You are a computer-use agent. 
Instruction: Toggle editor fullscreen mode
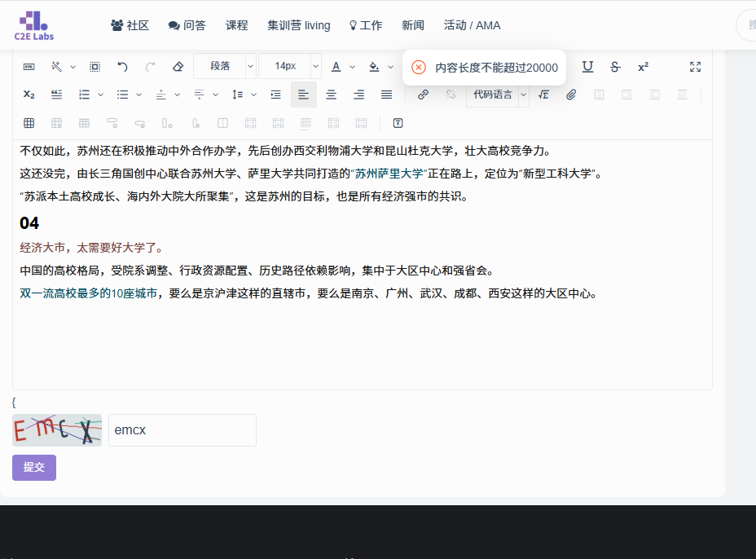click(x=695, y=67)
